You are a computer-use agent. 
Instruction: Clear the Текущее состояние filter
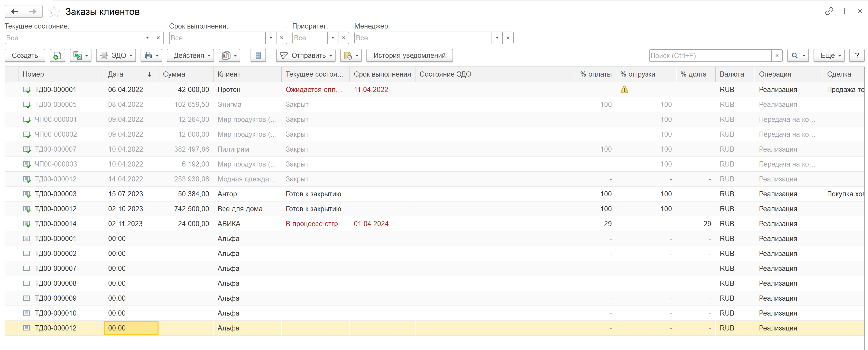click(x=158, y=38)
